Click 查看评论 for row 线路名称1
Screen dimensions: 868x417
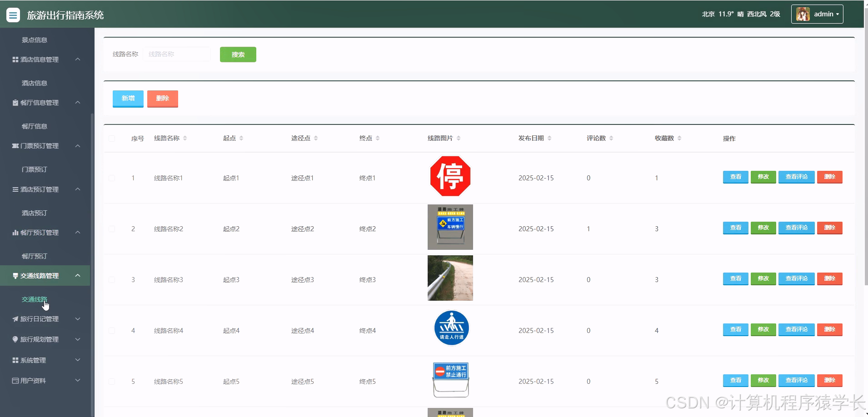797,177
